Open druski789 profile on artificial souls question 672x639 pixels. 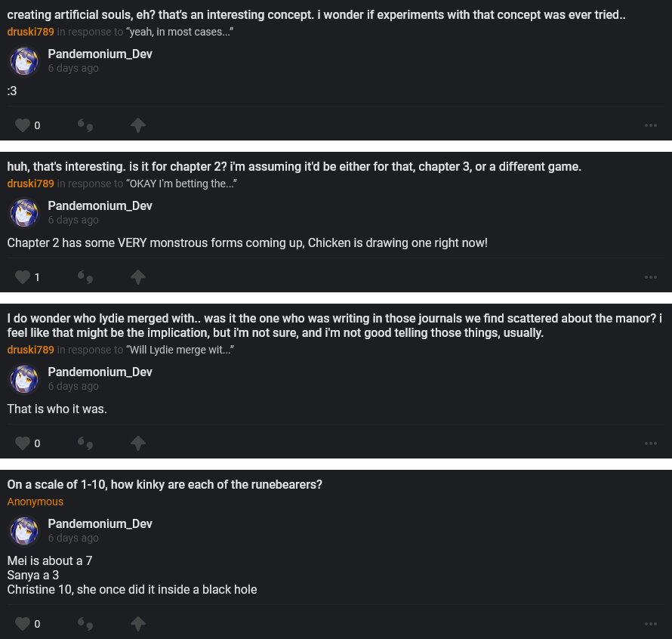pos(30,32)
